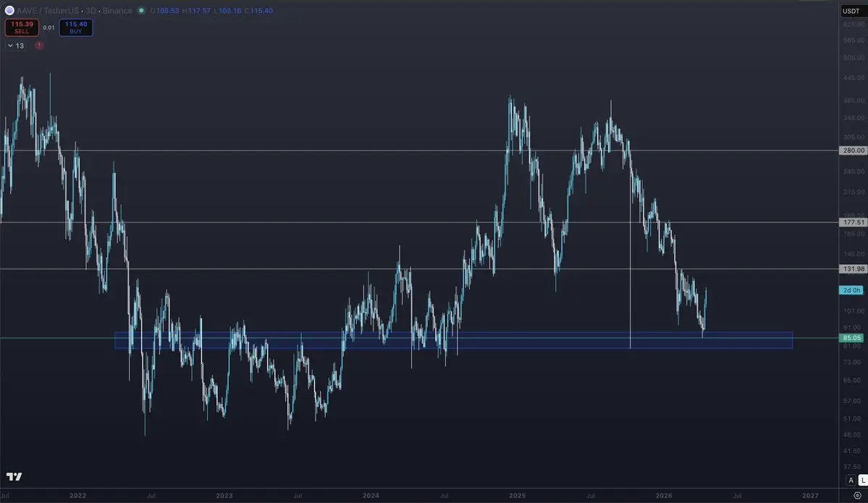Click the low price value 103.16
Viewport: 868px width, 503px height.
[x=230, y=11]
